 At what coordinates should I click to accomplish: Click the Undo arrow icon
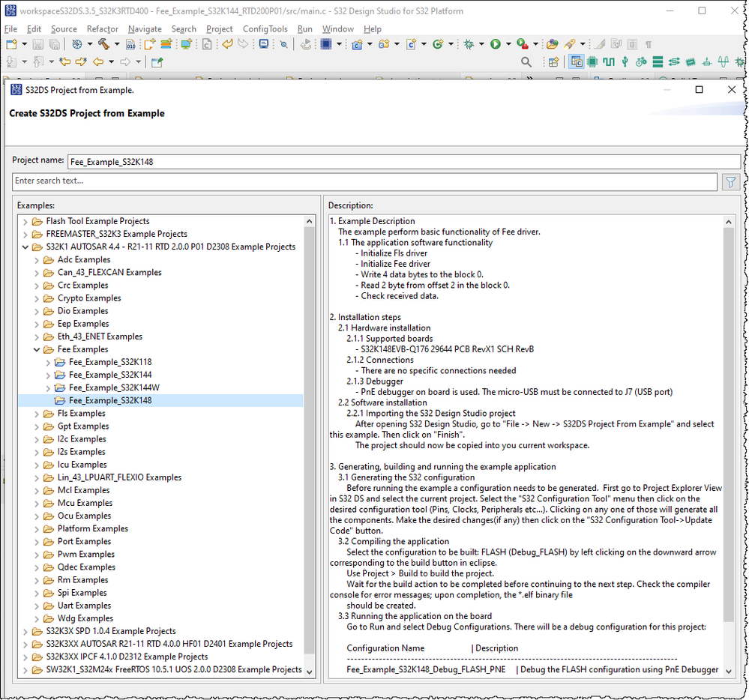[226, 45]
